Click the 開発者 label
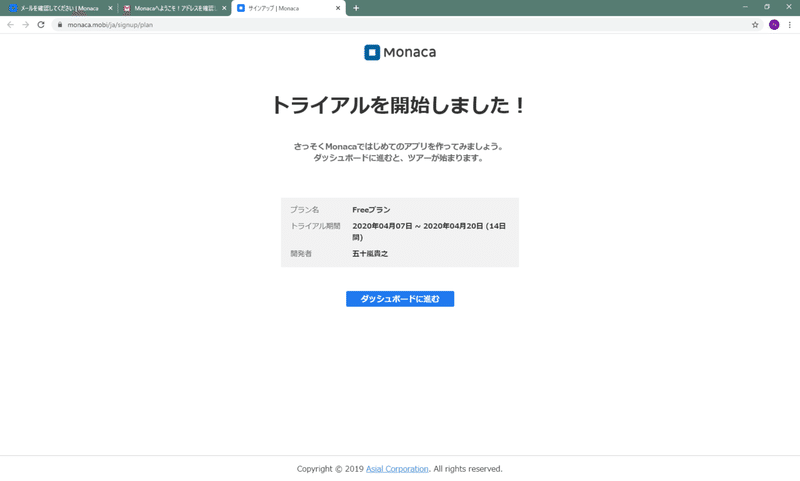 pyautogui.click(x=301, y=254)
